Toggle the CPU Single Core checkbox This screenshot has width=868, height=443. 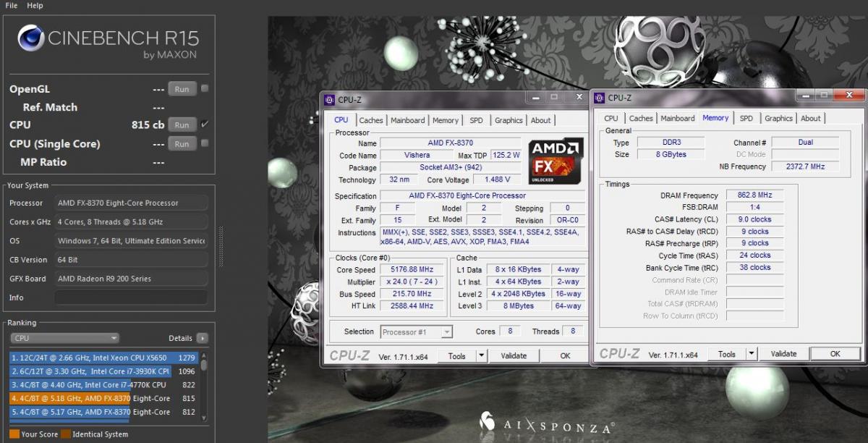tap(205, 143)
